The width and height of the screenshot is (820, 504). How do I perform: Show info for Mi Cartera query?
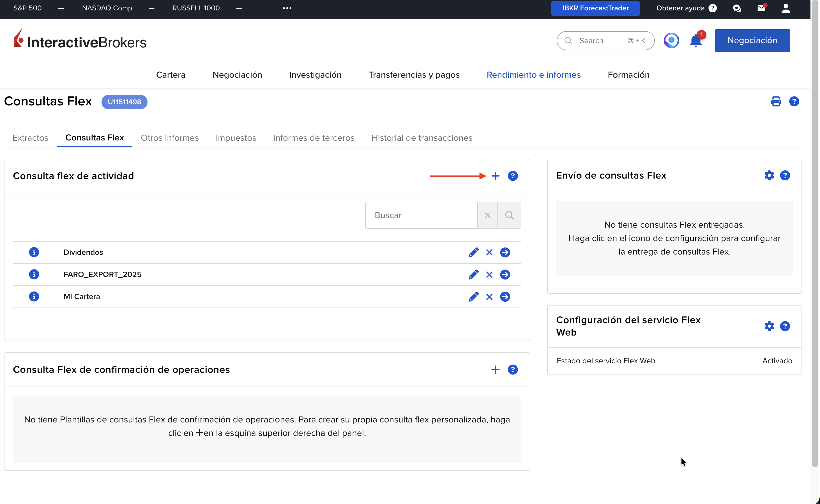[34, 297]
